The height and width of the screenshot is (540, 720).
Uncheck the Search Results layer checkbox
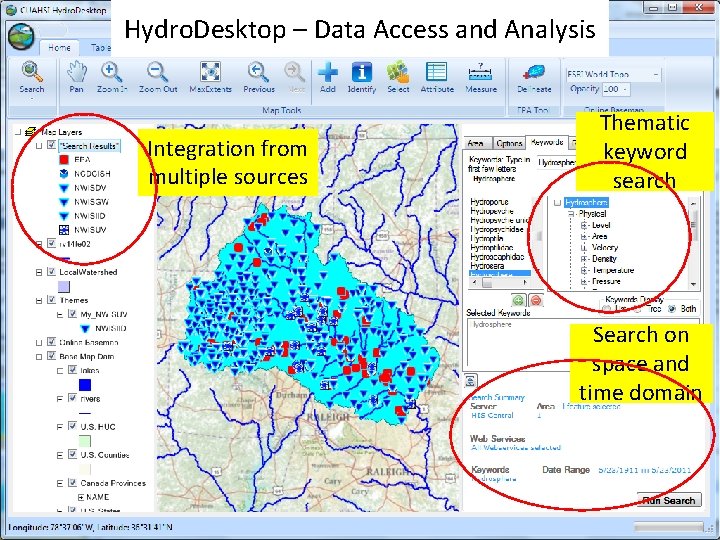click(x=51, y=146)
